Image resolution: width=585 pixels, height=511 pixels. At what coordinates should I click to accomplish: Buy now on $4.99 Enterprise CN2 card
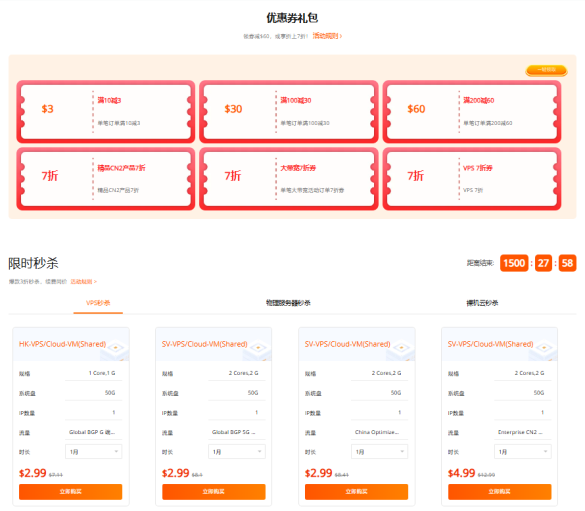click(500, 492)
